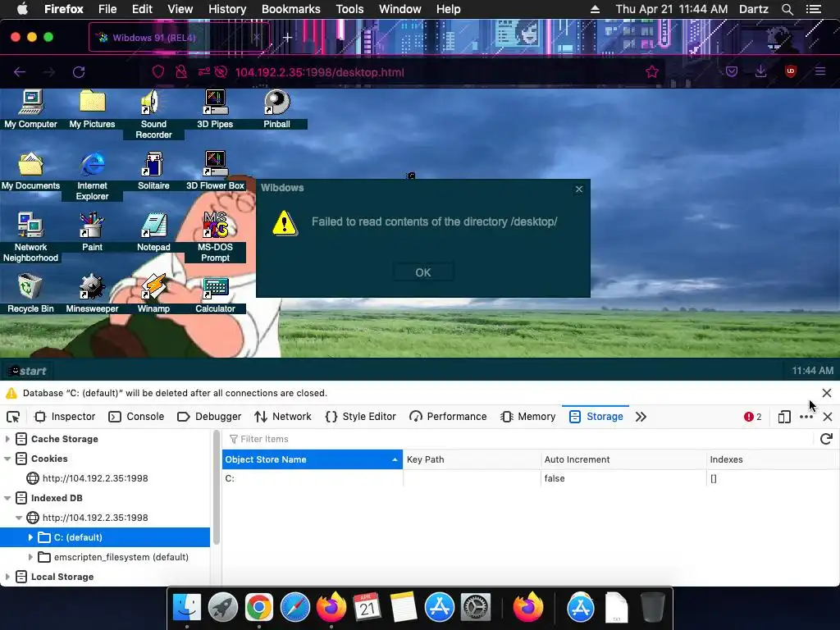This screenshot has width=840, height=630.
Task: Click the Key Path column header
Action: pyautogui.click(x=472, y=459)
